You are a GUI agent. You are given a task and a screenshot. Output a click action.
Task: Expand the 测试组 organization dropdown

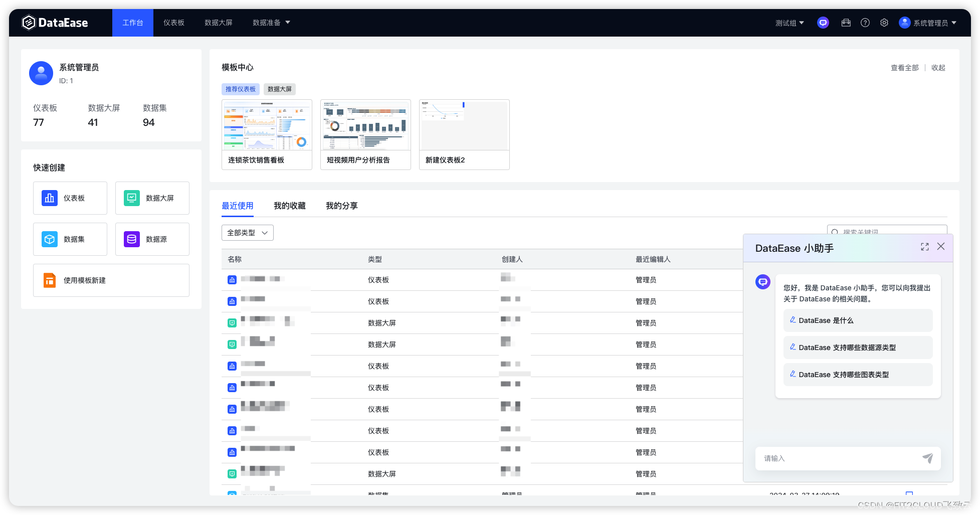coord(790,23)
